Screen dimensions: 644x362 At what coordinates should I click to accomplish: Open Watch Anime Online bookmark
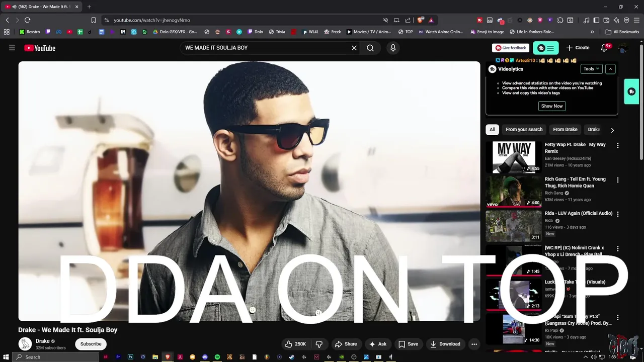[440, 32]
